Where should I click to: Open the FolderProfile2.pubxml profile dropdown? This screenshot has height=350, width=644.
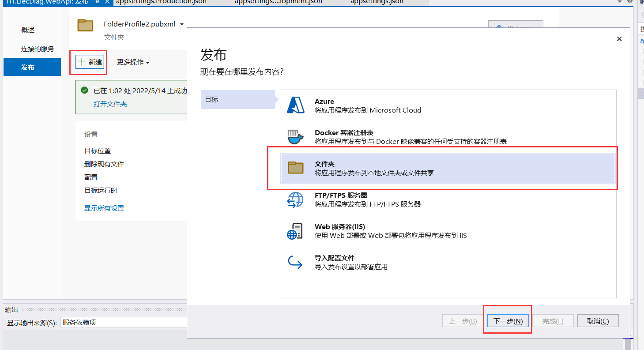coord(181,24)
